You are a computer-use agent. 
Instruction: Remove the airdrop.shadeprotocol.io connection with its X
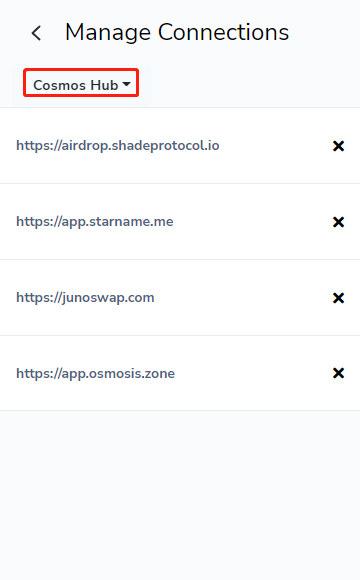[x=338, y=146]
